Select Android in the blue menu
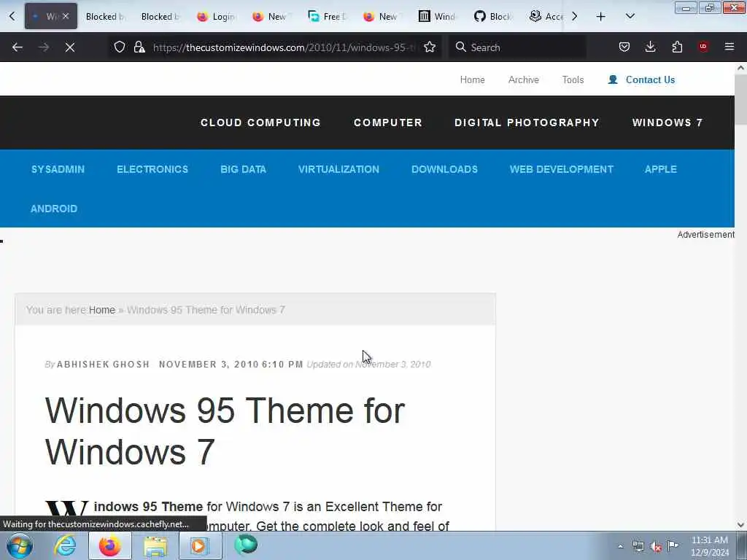747x560 pixels. pyautogui.click(x=54, y=209)
